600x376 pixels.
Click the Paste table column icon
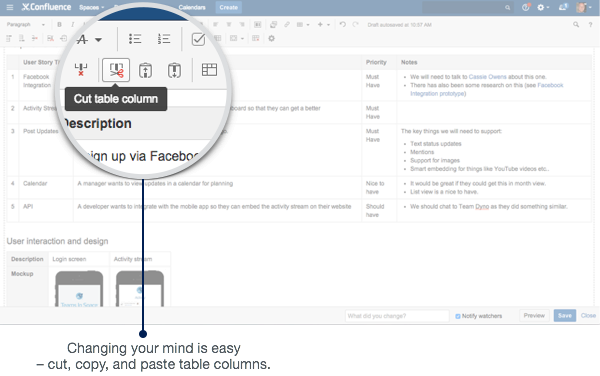tap(174, 70)
